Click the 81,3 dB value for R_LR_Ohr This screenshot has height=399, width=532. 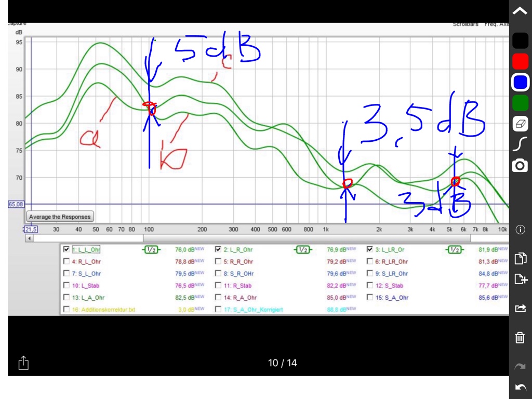[x=488, y=262]
